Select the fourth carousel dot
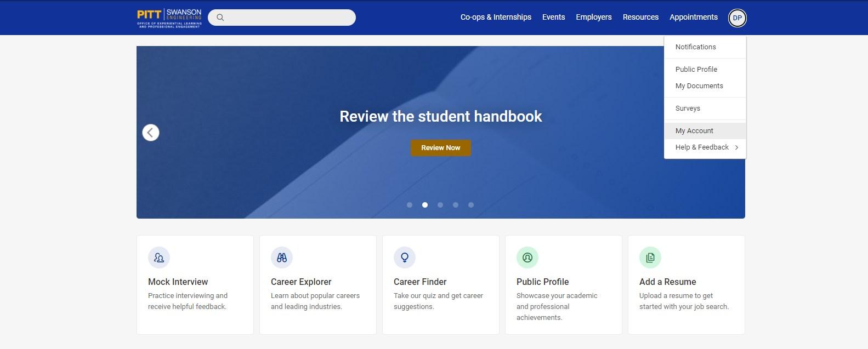Image resolution: width=868 pixels, height=349 pixels. (x=456, y=205)
